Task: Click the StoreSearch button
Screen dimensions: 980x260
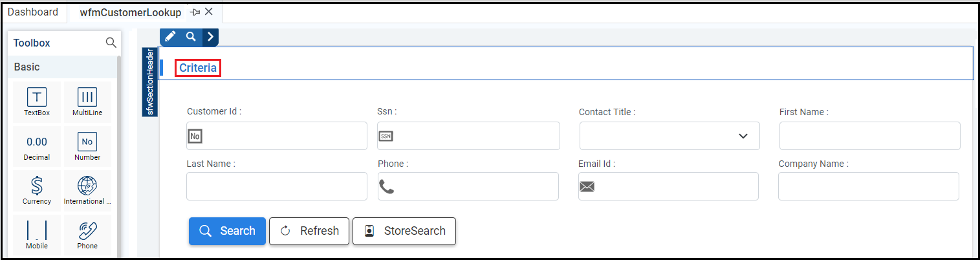Action: (404, 231)
